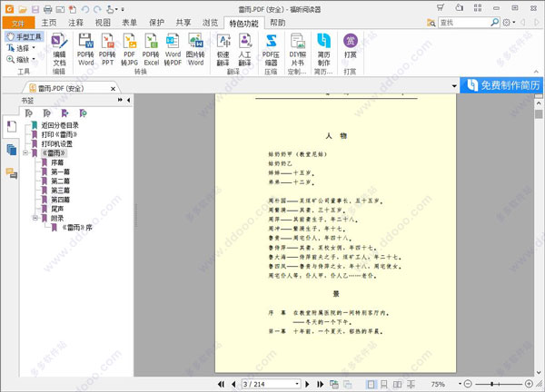Toggle facing two-page view mode
The height and width of the screenshot is (392, 545).
coord(397,384)
